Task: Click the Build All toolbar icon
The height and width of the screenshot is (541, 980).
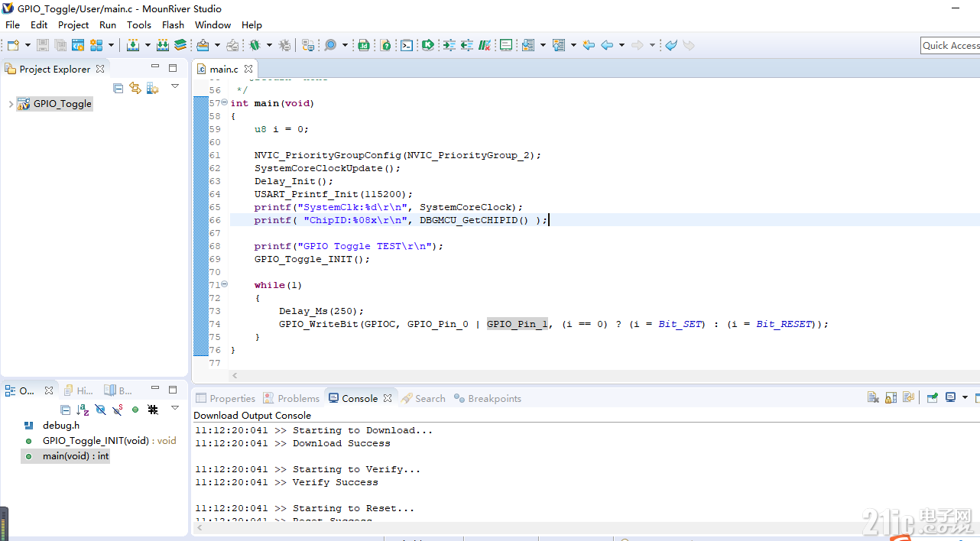Action: (x=163, y=45)
